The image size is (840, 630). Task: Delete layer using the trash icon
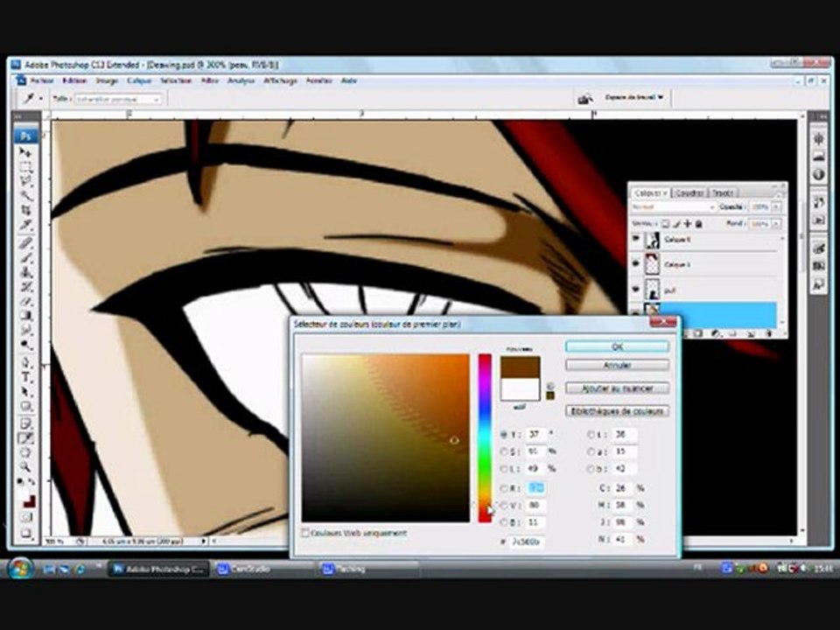(769, 333)
